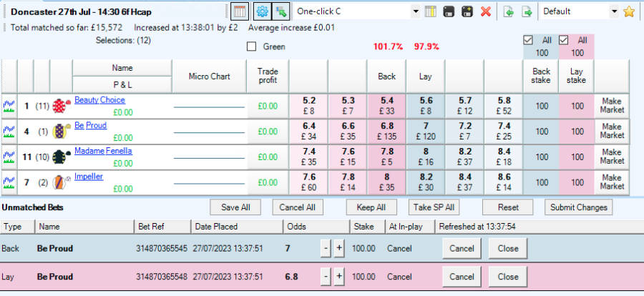644x296 pixels.
Task: Click the Trade profit for Be Proud
Action: click(x=268, y=132)
